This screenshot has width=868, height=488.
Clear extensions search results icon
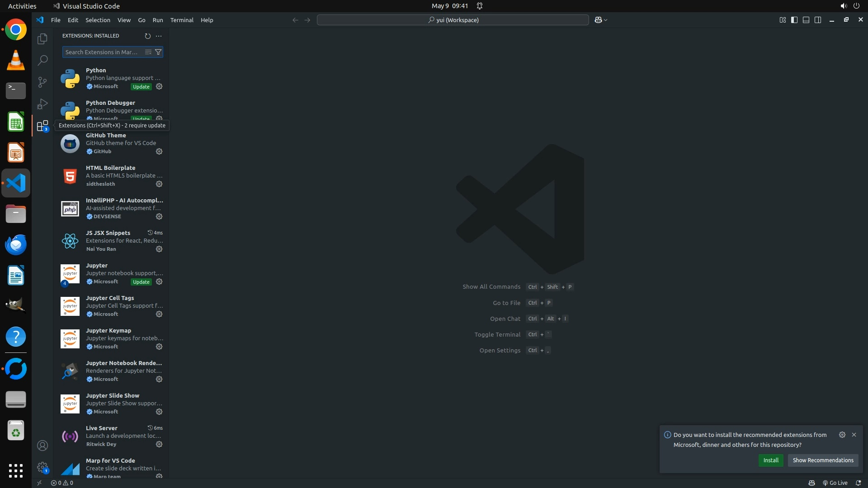[148, 52]
